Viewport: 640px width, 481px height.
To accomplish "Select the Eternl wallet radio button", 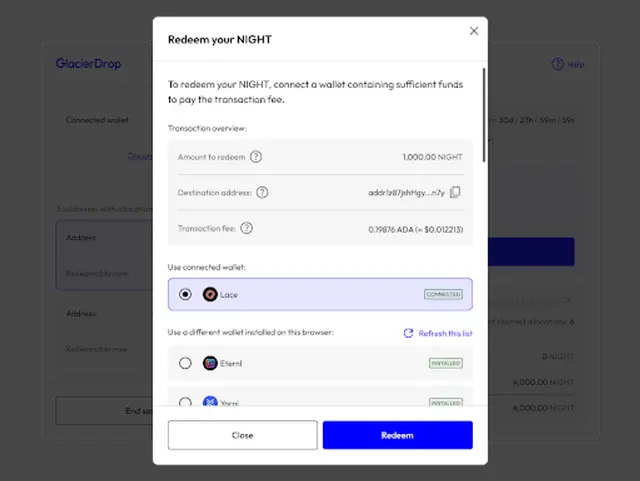I will [x=185, y=363].
